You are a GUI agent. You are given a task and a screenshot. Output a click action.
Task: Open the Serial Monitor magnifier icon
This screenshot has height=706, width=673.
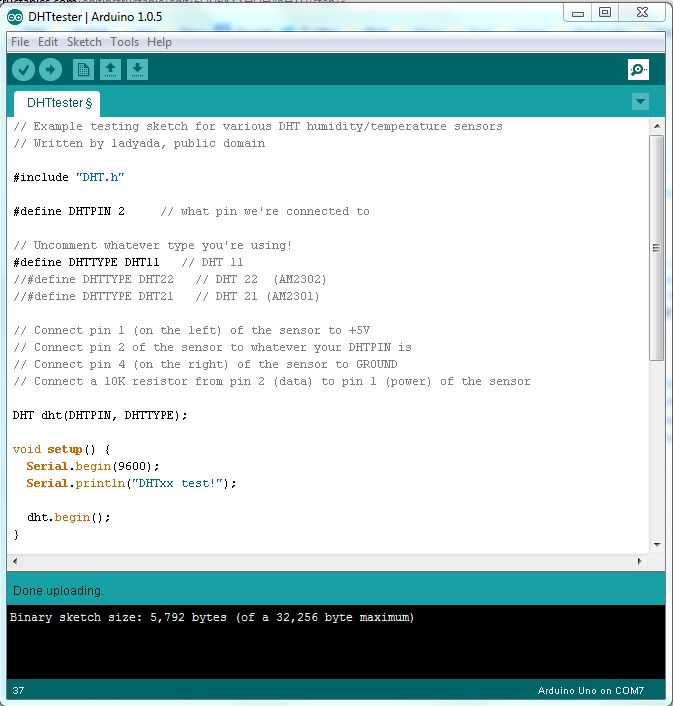638,70
